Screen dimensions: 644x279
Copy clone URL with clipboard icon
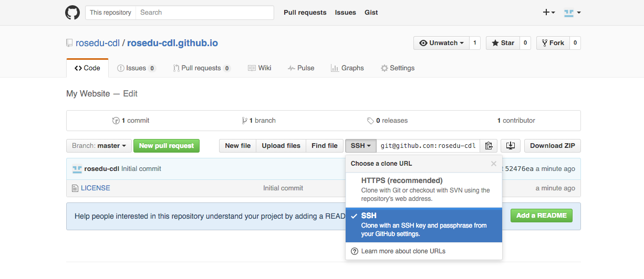[489, 146]
